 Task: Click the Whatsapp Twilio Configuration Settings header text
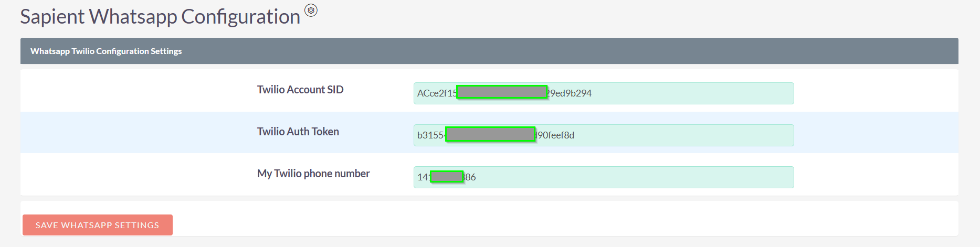106,51
